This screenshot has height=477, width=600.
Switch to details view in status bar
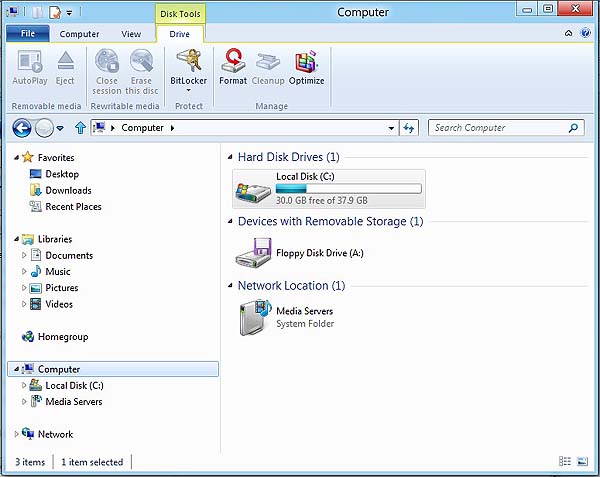pos(566,462)
